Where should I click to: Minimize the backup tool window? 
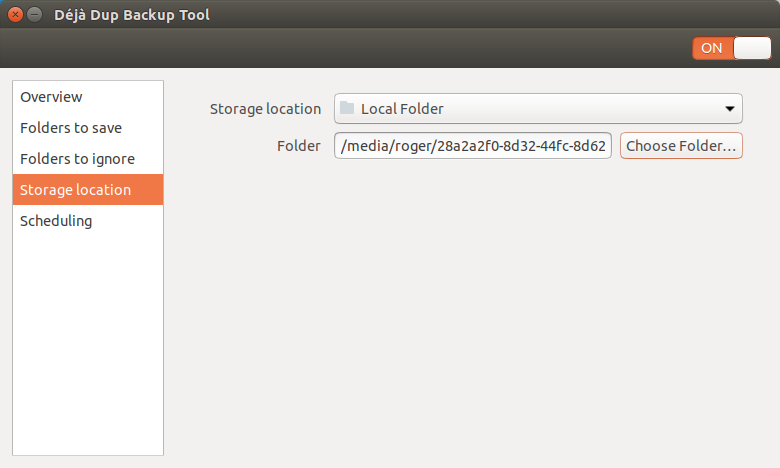pos(35,15)
